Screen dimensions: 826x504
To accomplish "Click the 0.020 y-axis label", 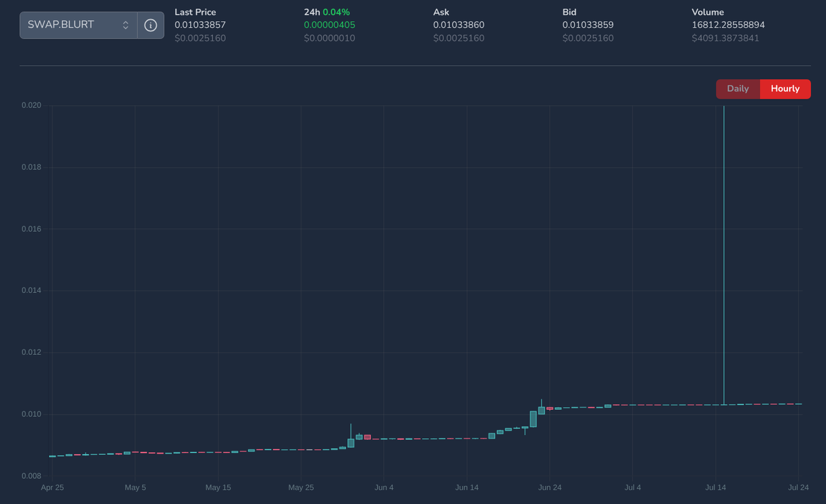I will (31, 105).
